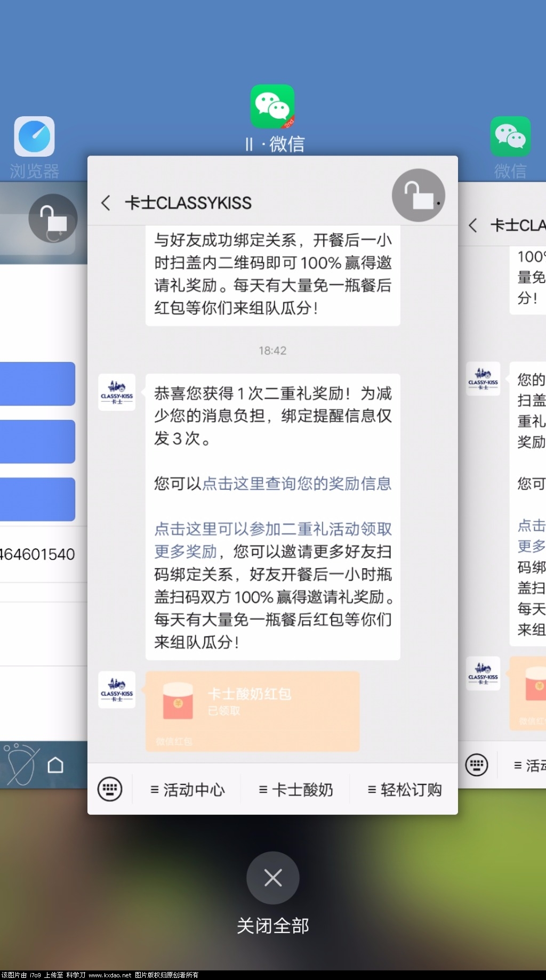Expand the 活动中心 menu
Viewport: 546px width, 980px height.
188,790
